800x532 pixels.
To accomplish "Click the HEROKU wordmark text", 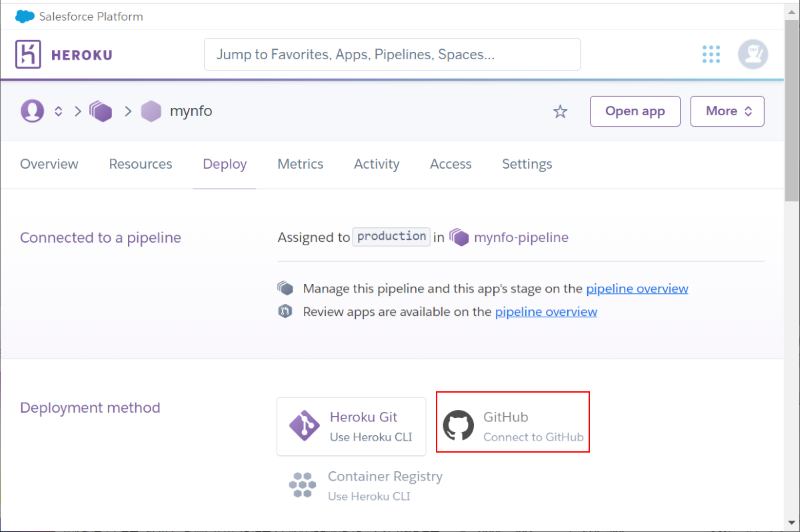I will click(x=82, y=55).
